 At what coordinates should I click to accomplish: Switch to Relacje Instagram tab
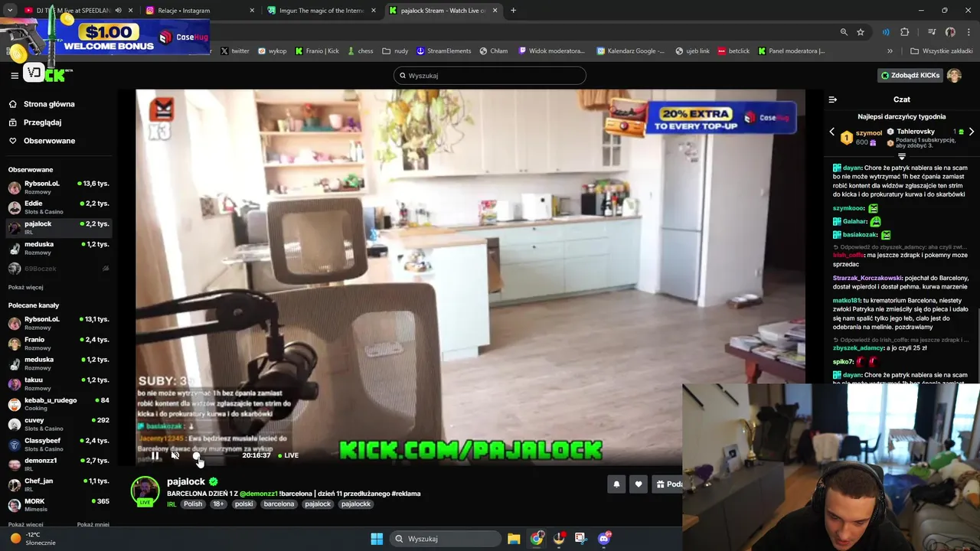(199, 11)
